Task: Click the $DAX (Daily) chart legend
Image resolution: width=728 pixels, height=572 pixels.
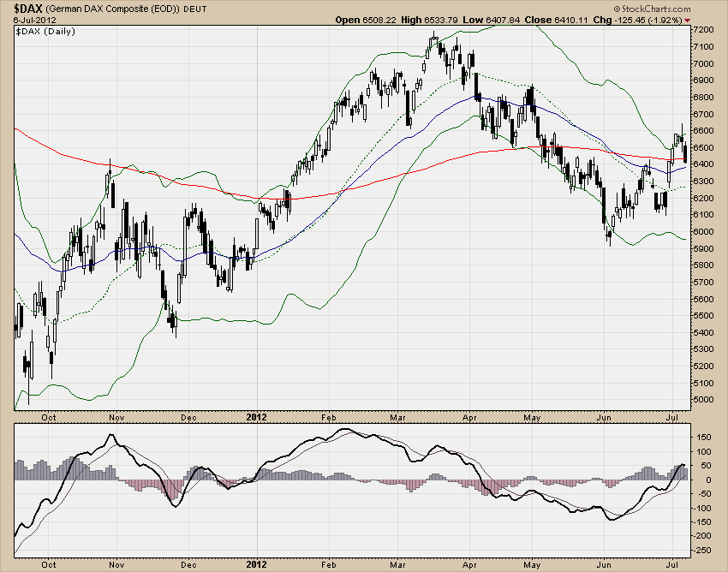Action: [x=45, y=31]
